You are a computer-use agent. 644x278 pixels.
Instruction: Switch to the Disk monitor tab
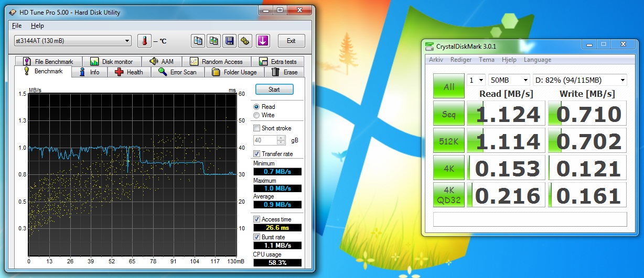tap(111, 62)
